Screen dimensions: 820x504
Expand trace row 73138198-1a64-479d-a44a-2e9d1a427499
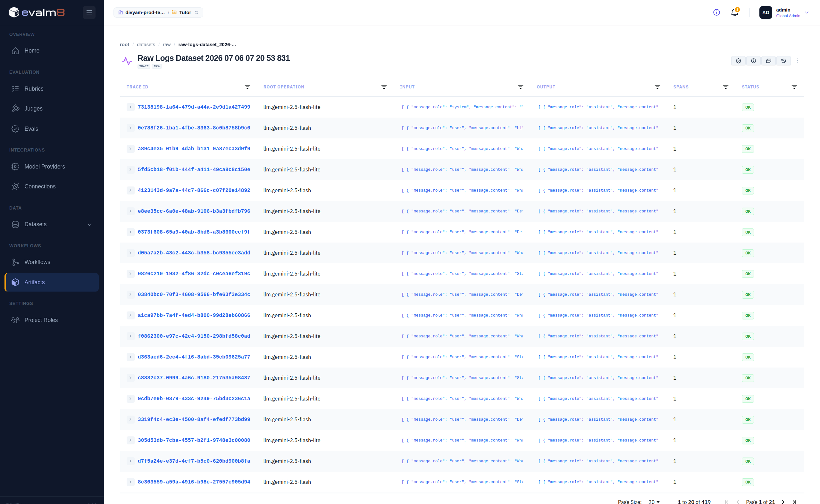pyautogui.click(x=130, y=107)
